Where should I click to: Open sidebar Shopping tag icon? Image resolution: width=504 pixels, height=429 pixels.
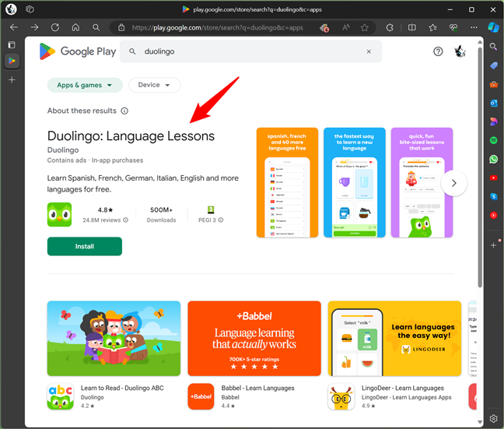coord(493,65)
